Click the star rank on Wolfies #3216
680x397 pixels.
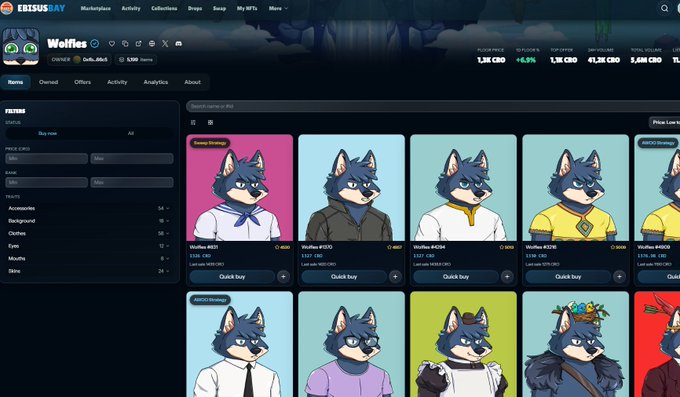coord(618,247)
